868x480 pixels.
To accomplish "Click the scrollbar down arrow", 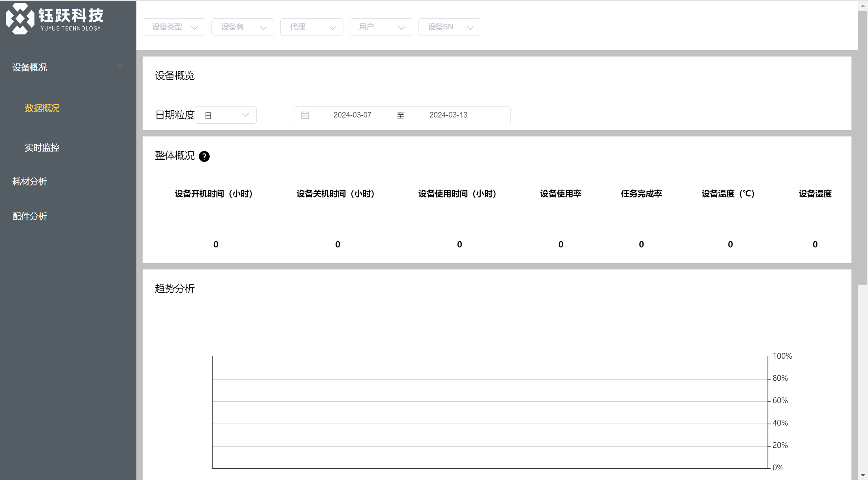I will coord(862,475).
